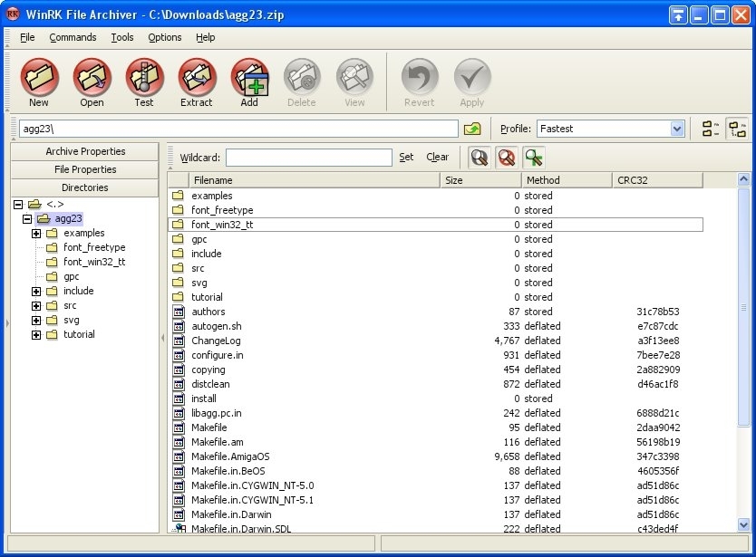Image resolution: width=756 pixels, height=557 pixels.
Task: Click the Add files toolbar icon
Action: (x=250, y=77)
